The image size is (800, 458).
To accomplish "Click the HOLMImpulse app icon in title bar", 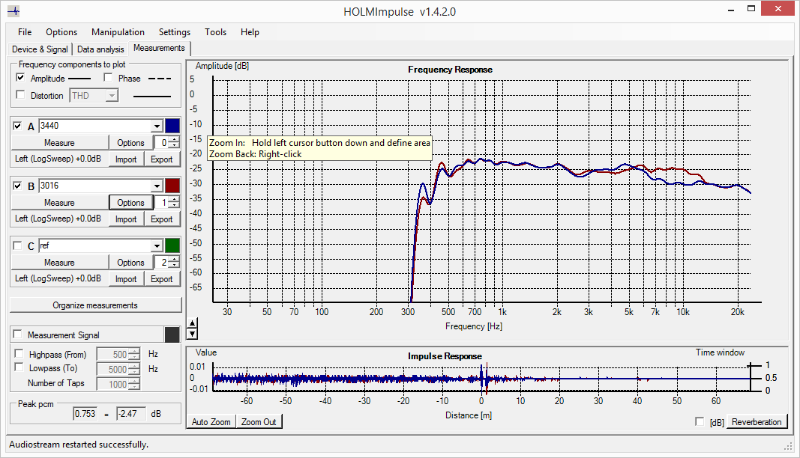I will point(14,10).
